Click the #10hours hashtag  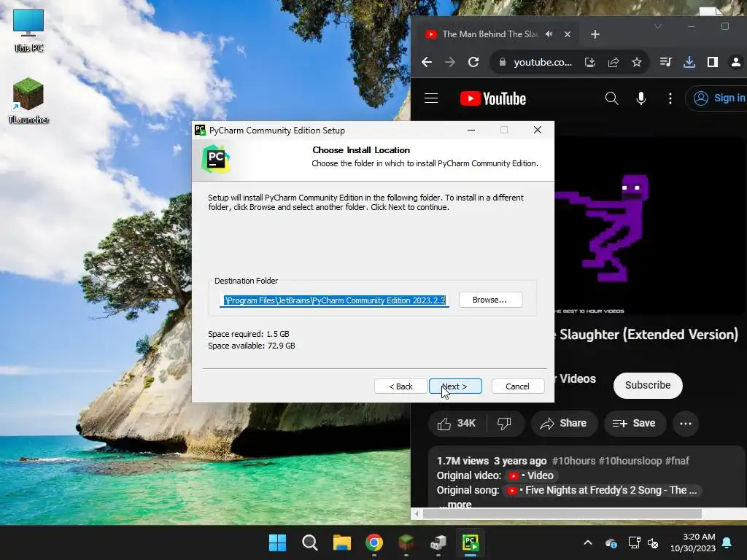573,461
